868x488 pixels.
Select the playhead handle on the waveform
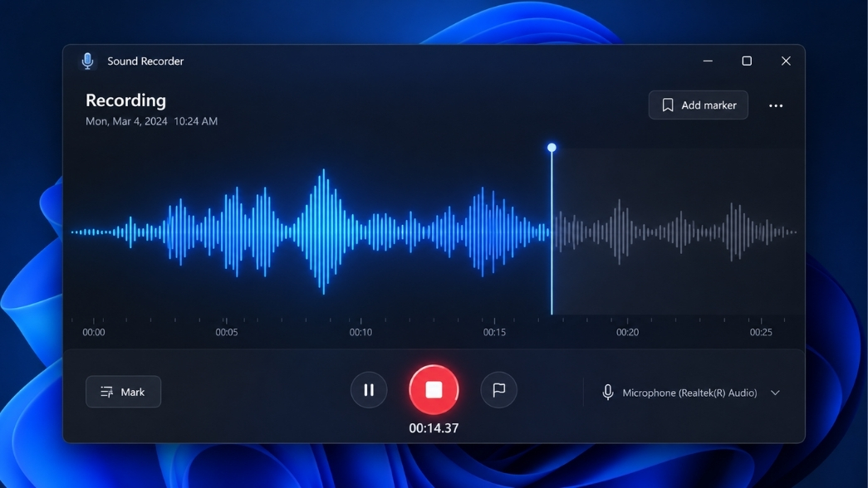[552, 148]
